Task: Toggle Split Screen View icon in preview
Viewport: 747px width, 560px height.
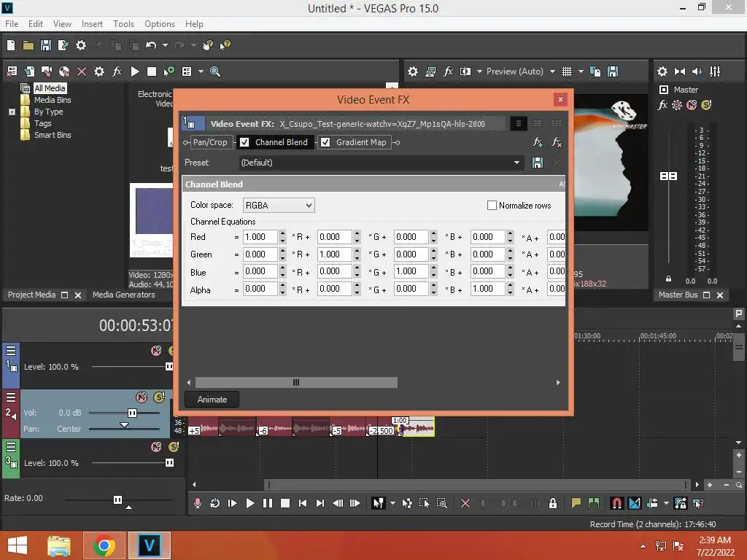Action: point(465,71)
